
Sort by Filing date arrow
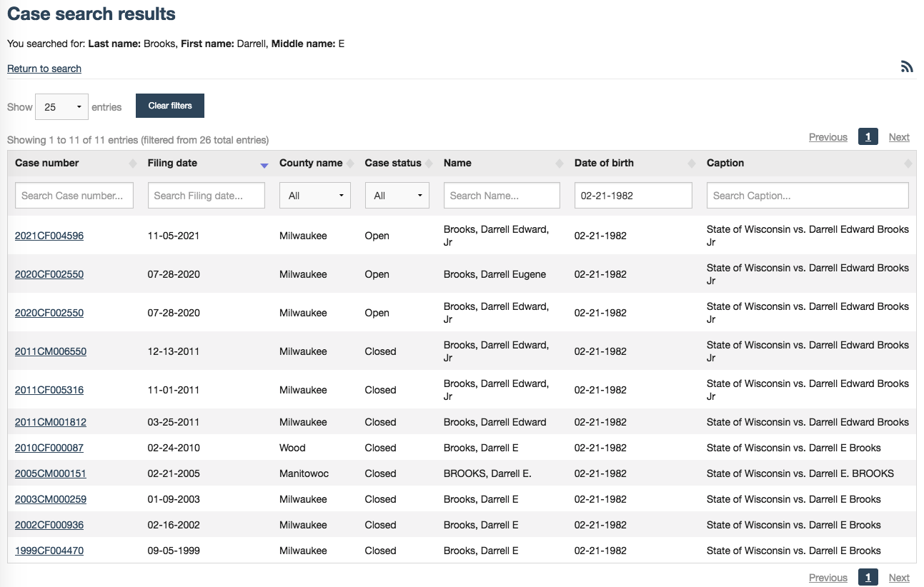(x=264, y=165)
